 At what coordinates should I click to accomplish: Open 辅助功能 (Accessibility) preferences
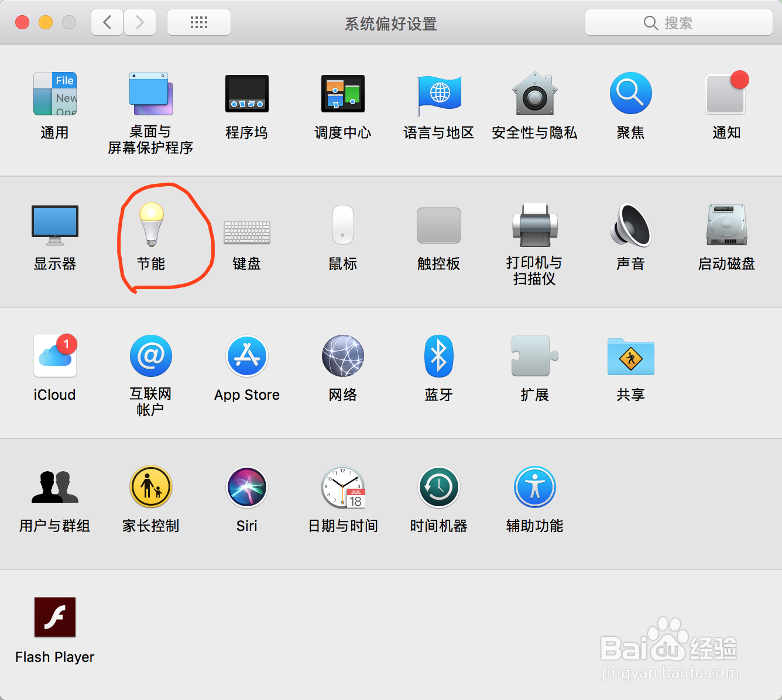pyautogui.click(x=535, y=487)
